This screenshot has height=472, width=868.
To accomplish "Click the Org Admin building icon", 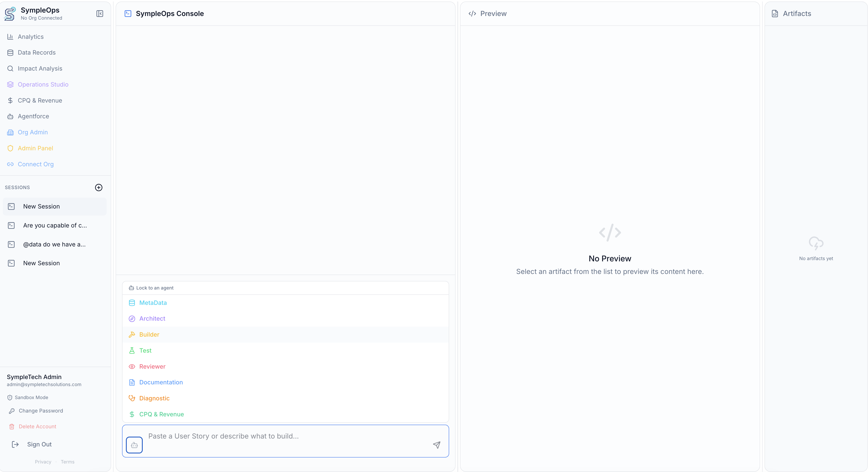I will tap(10, 132).
